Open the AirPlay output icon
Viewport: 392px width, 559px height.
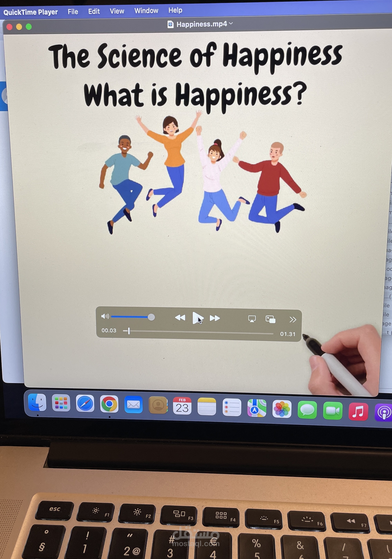click(252, 319)
